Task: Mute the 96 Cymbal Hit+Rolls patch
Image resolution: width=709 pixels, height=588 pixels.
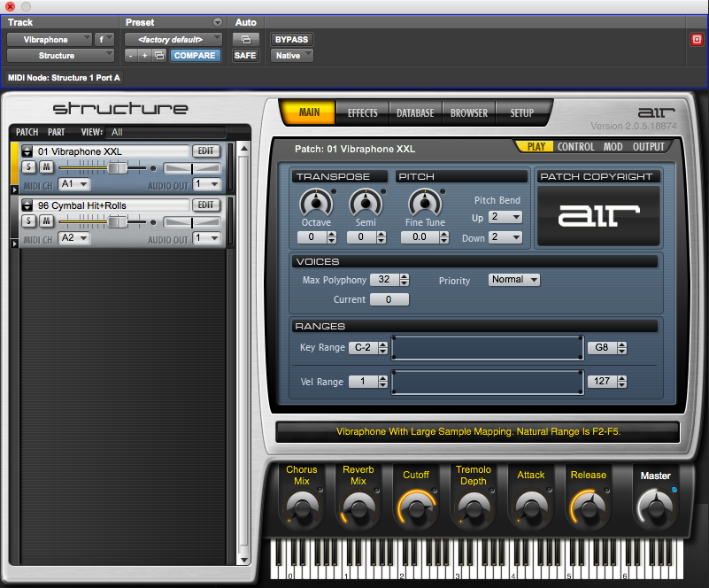Action: 46,220
